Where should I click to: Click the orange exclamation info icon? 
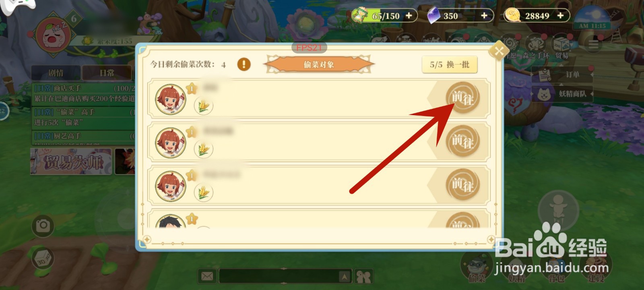click(x=244, y=64)
